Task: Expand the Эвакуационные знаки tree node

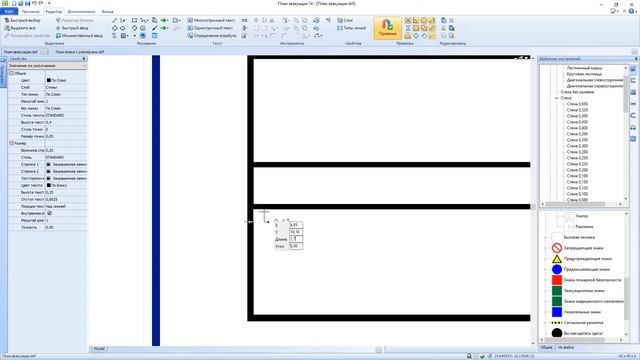Action: coord(546,291)
